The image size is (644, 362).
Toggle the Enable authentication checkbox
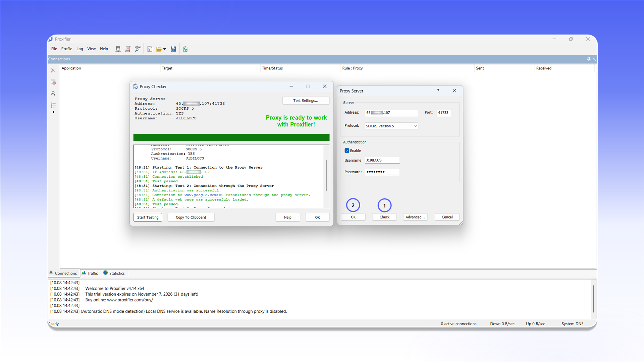coord(347,150)
